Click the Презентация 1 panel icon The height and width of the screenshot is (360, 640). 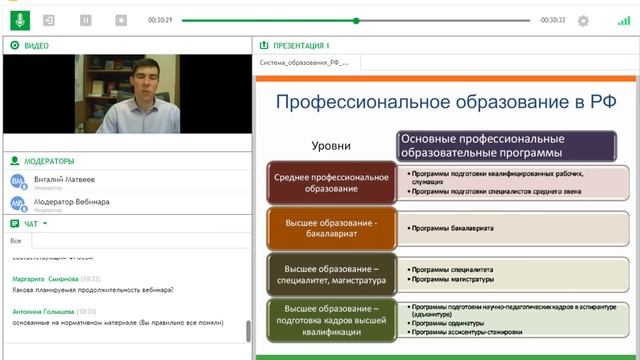(x=264, y=45)
